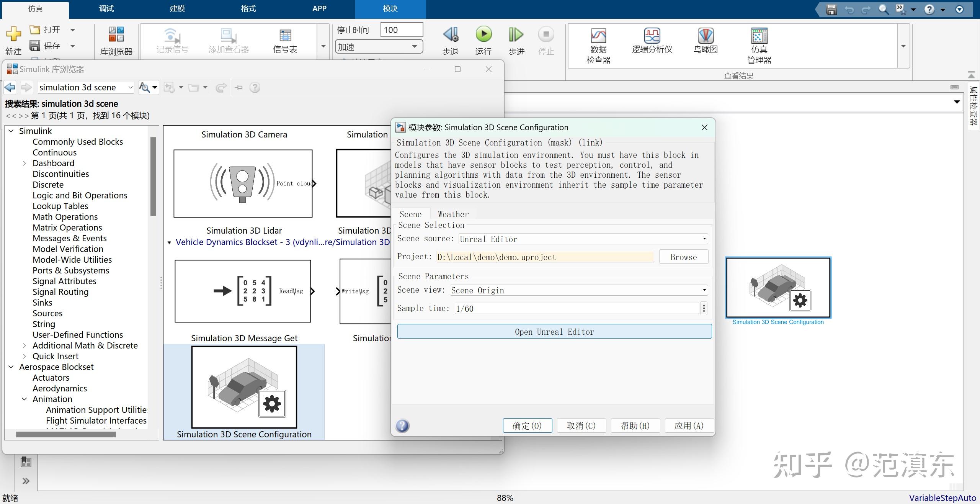This screenshot has width=980, height=504.
Task: Open the Property Inspector (属性检查器) side tab
Action: click(x=973, y=106)
